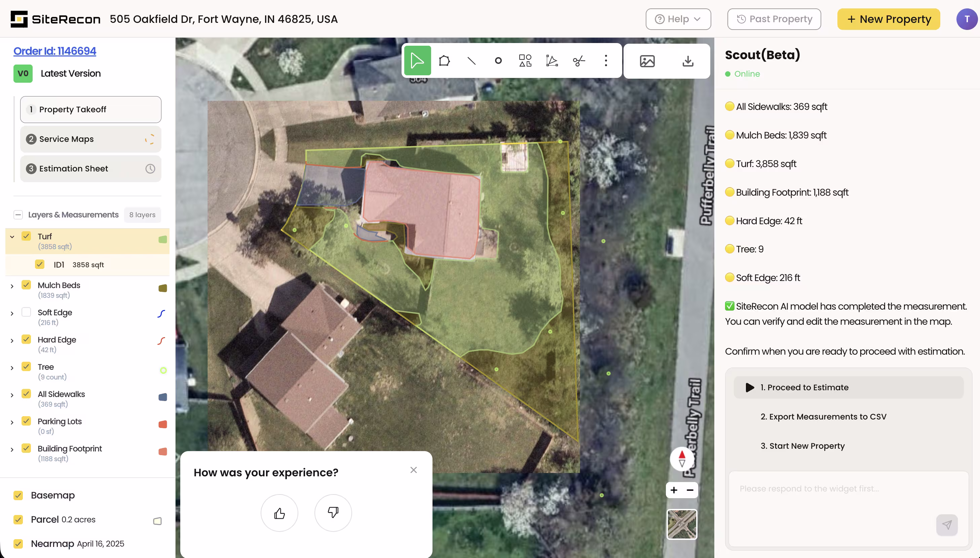Select the scissors cut tool
980x558 pixels.
pos(578,61)
